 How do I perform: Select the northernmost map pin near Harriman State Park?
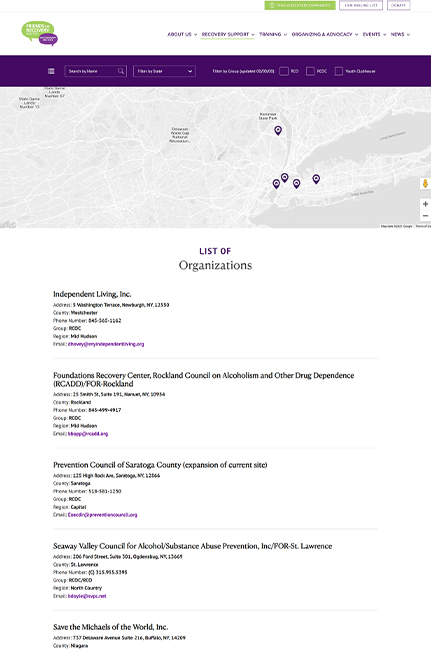click(278, 130)
